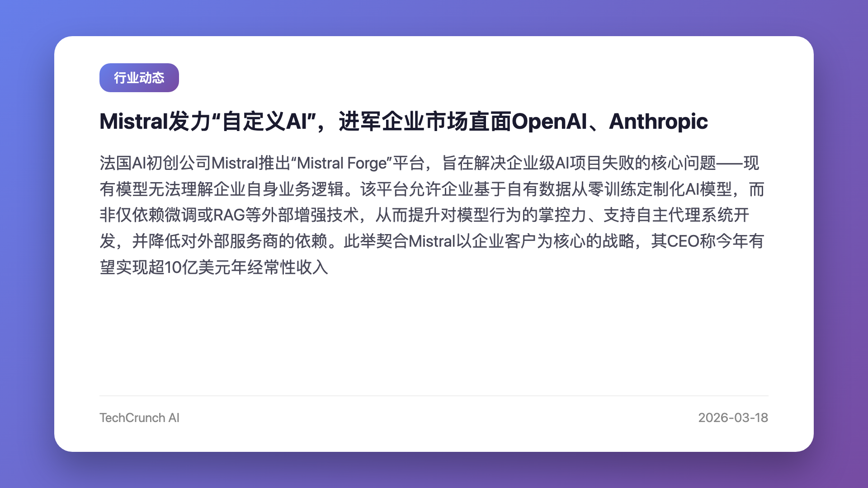The image size is (868, 488).
Task: Click the final line 望实现超10亿美元年经常性收入
Action: [214, 267]
